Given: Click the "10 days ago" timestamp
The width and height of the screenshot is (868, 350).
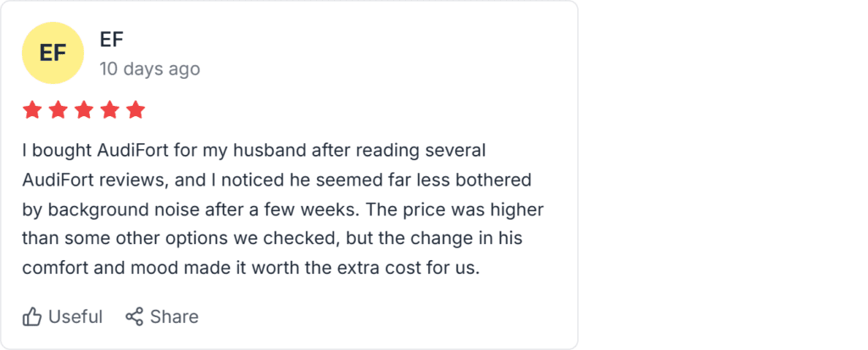Looking at the screenshot, I should (149, 69).
